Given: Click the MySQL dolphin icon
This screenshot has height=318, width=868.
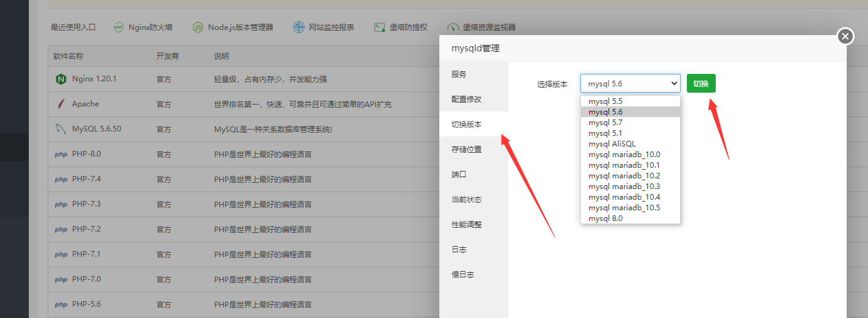Looking at the screenshot, I should (61, 129).
